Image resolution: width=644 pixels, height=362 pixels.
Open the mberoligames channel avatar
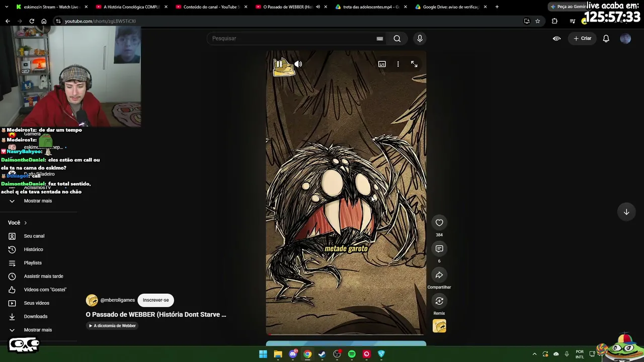[92, 300]
